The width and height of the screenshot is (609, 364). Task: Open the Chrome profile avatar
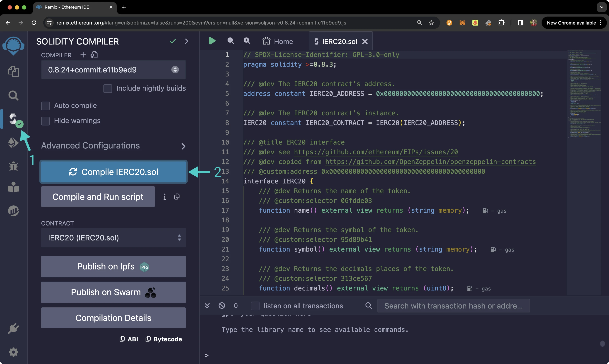533,23
